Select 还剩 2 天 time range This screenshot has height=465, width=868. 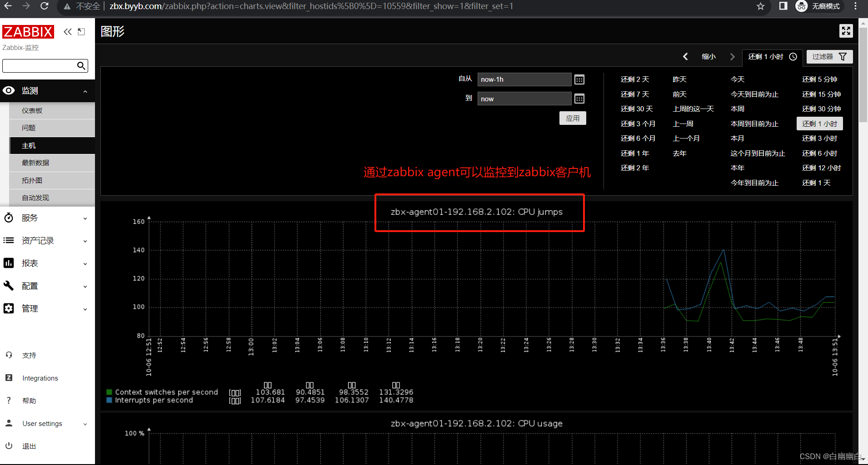pos(635,79)
